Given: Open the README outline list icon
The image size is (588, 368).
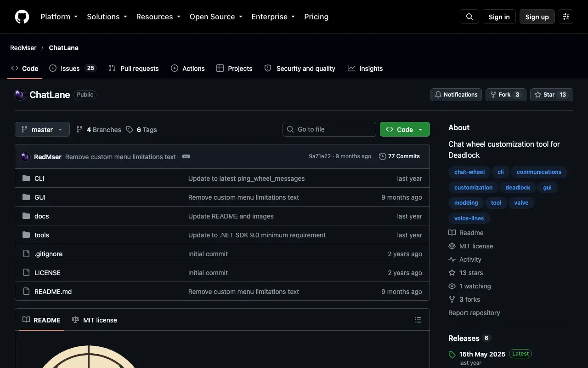Looking at the screenshot, I should 418,320.
